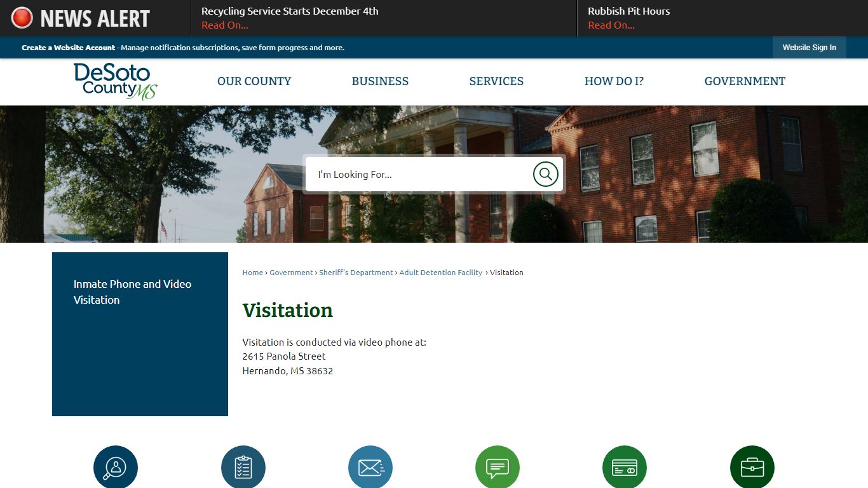Open the speech bubble circle icon
868x488 pixels.
coord(498,467)
